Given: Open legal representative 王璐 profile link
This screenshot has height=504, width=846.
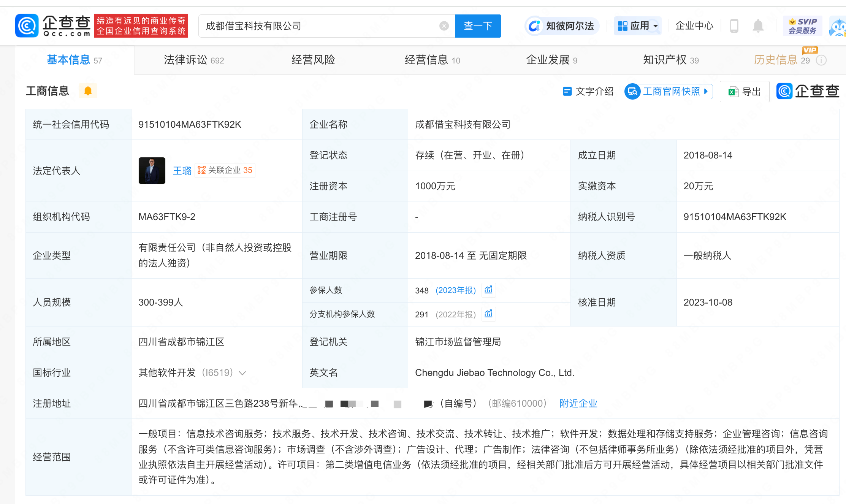Looking at the screenshot, I should coord(182,171).
